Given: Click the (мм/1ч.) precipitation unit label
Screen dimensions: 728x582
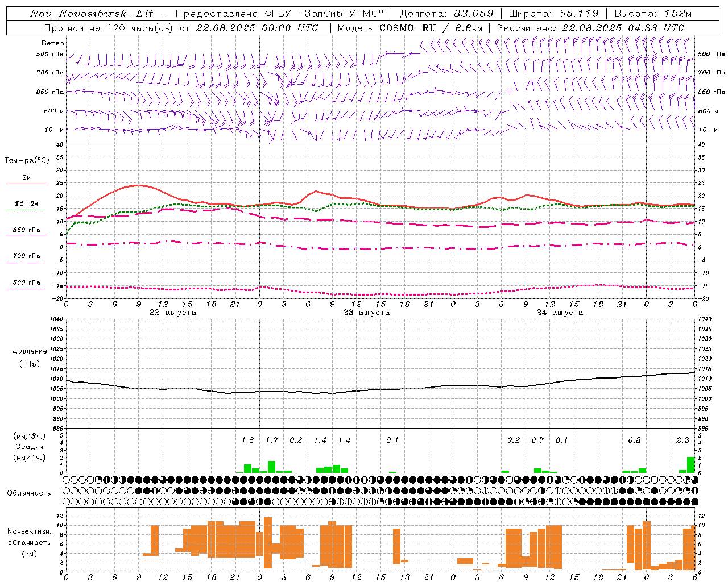Looking at the screenshot, I should (x=30, y=458).
